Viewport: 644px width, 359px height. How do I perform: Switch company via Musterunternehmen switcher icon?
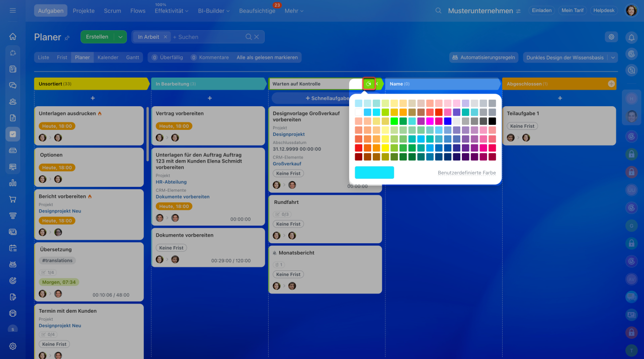tap(519, 11)
